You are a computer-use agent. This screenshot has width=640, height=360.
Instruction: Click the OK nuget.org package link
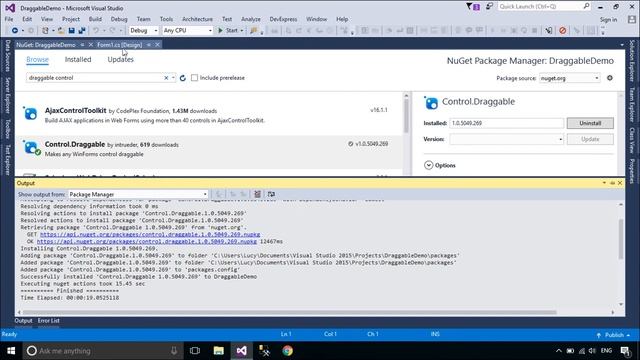(147, 241)
